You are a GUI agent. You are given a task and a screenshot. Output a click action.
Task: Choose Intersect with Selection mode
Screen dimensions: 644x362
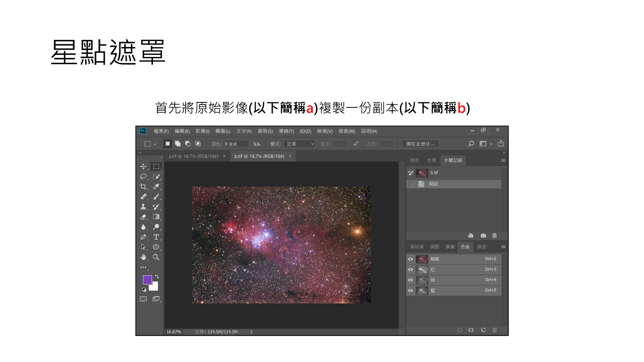click(198, 144)
